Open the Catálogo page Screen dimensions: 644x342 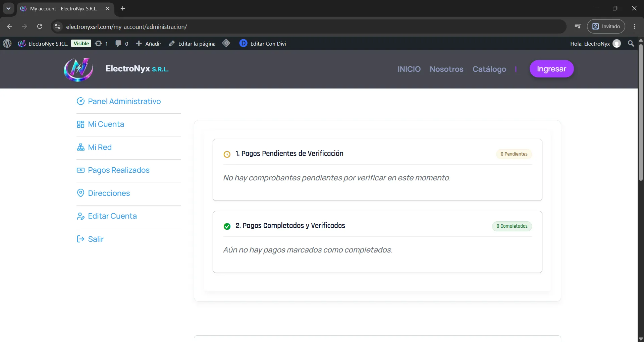point(489,69)
